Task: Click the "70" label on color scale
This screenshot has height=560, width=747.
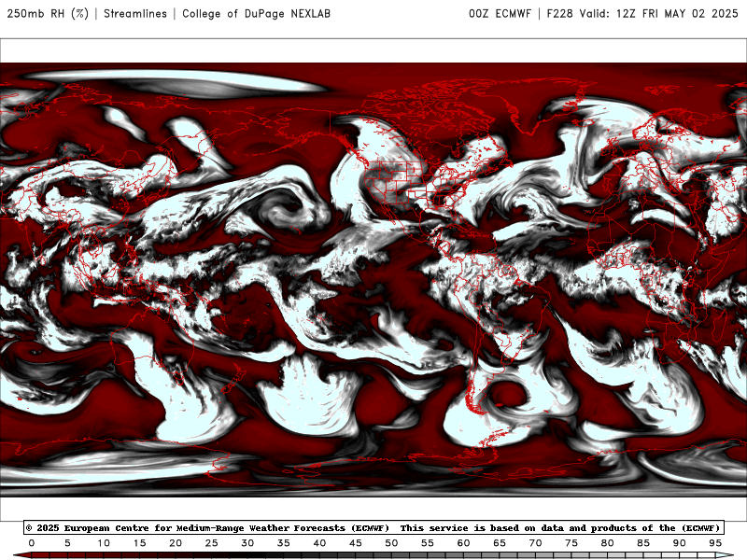Action: tap(535, 543)
